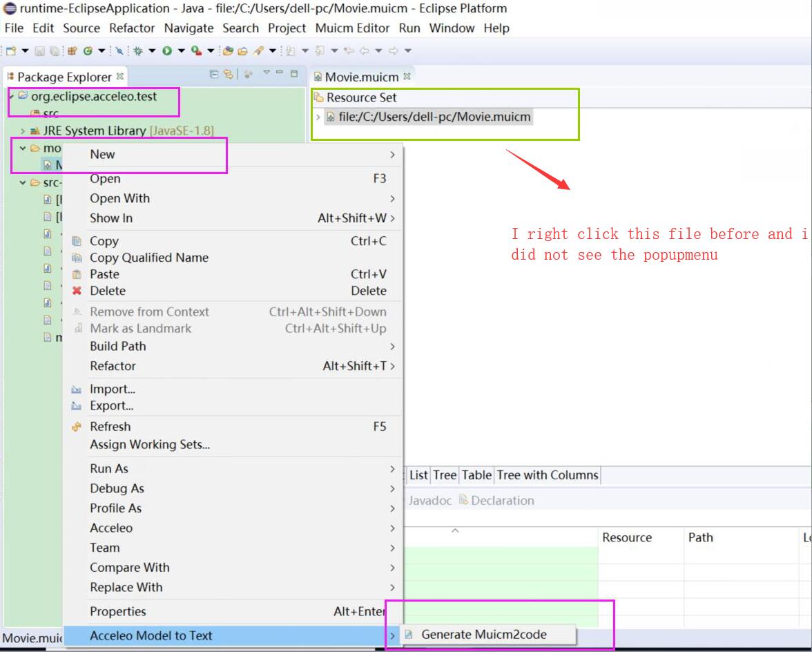Select file:/C:/Users/dell-pc/Movie.muicm in the editor tree
The height and width of the screenshot is (652, 812).
pyautogui.click(x=428, y=117)
